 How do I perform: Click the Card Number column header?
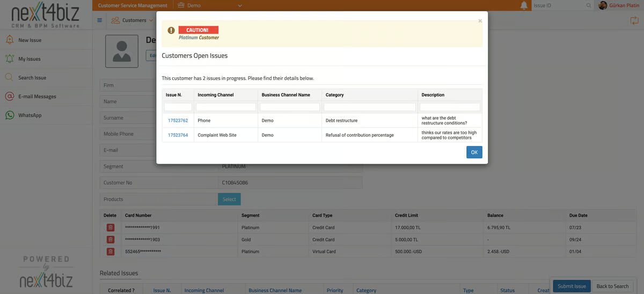point(138,215)
